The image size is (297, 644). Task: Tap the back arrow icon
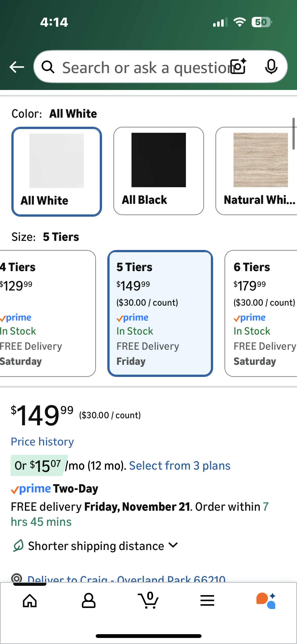17,67
